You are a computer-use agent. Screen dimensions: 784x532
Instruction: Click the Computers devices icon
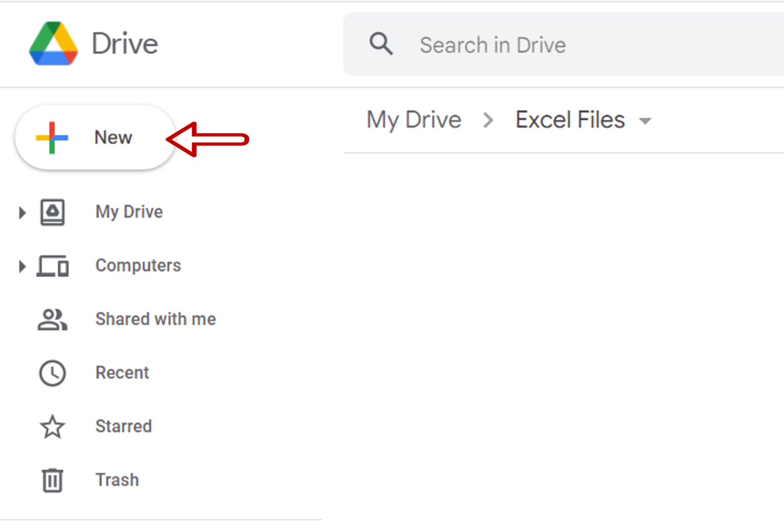coord(52,265)
